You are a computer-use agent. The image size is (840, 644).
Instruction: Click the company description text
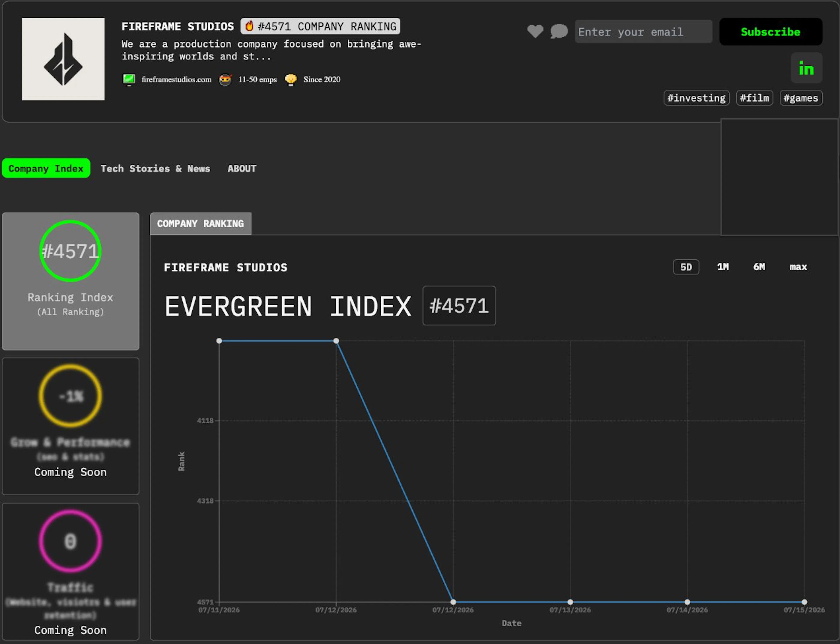pyautogui.click(x=272, y=50)
